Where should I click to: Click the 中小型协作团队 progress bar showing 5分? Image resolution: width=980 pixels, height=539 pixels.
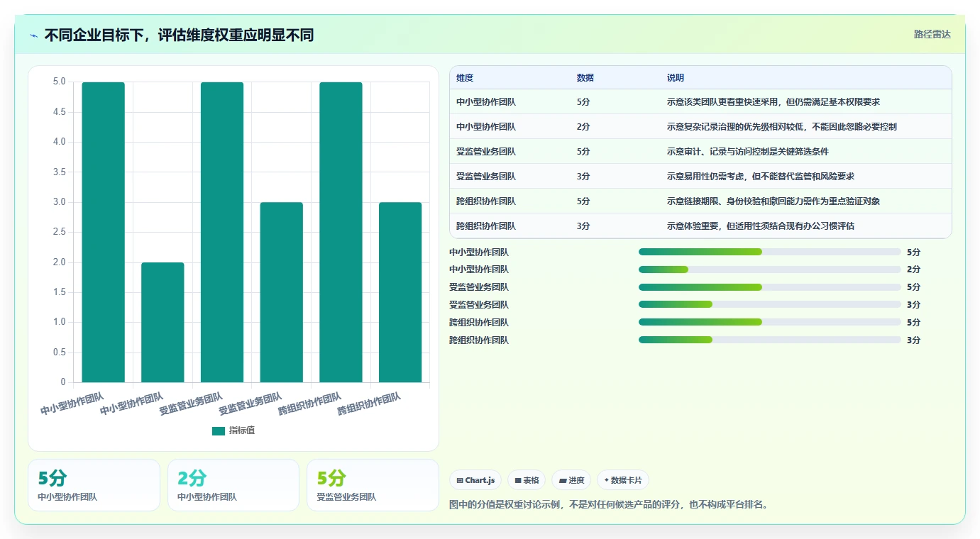(770, 252)
